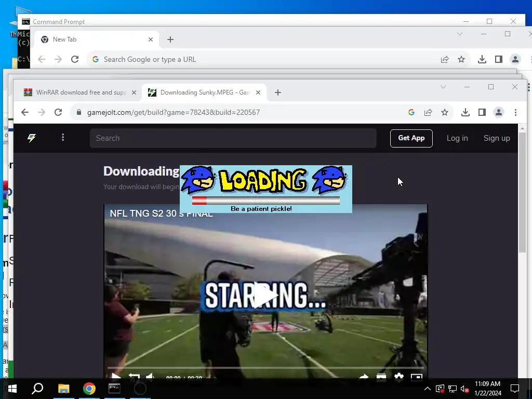This screenshot has height=399, width=532.
Task: Open profile avatar in New Tab Chrome window
Action: coord(515,59)
